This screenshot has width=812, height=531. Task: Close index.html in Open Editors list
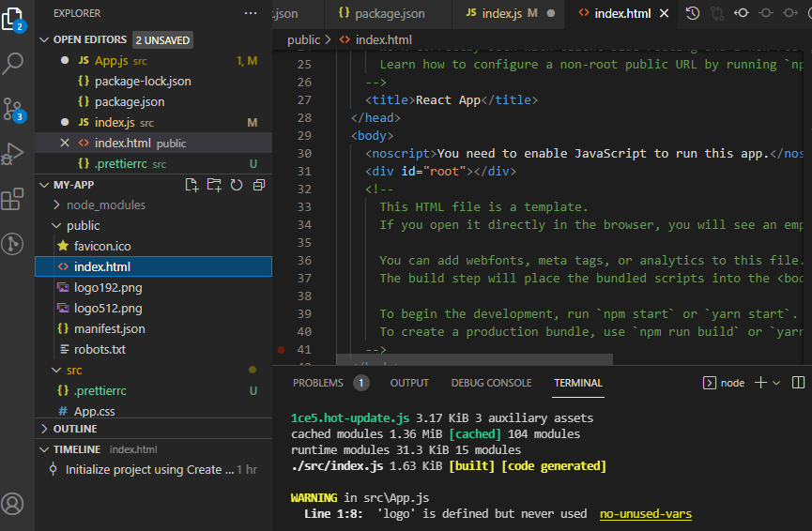pyautogui.click(x=65, y=143)
